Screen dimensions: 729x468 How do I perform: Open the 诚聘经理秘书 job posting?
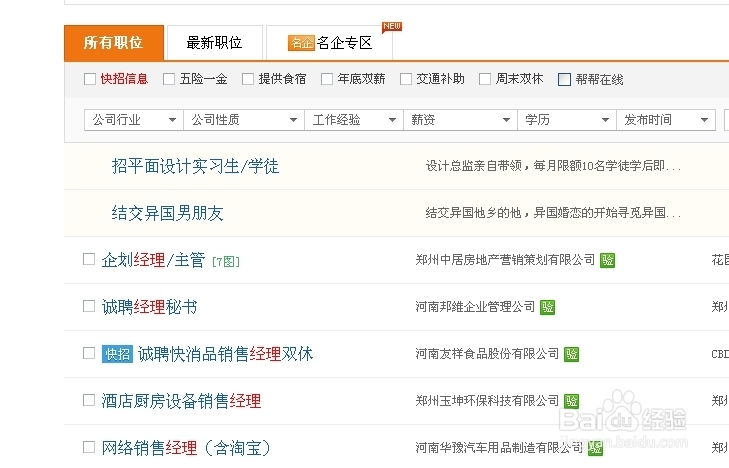(x=149, y=307)
